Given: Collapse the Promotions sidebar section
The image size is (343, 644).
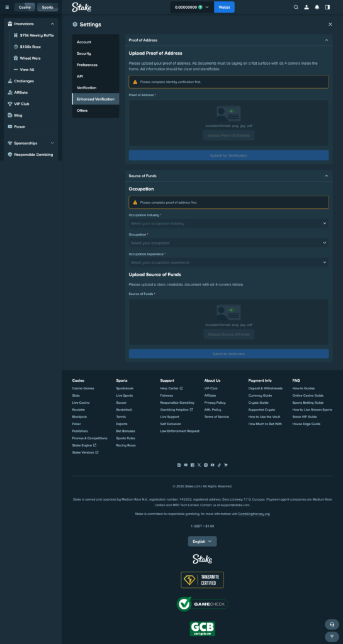Looking at the screenshot, I should click(x=52, y=24).
